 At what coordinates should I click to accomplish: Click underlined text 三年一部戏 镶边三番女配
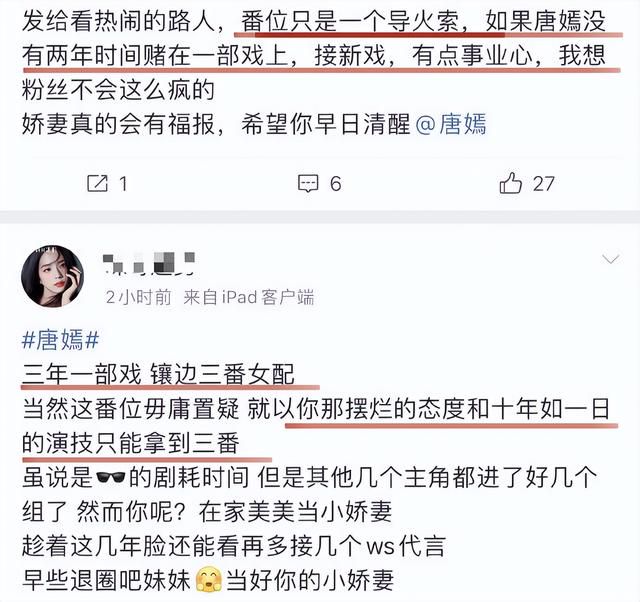(x=158, y=374)
